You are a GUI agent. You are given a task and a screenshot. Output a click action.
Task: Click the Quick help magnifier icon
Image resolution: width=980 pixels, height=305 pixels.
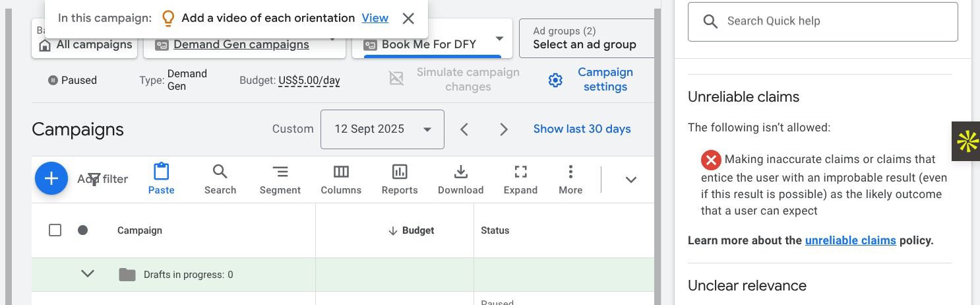click(x=710, y=21)
